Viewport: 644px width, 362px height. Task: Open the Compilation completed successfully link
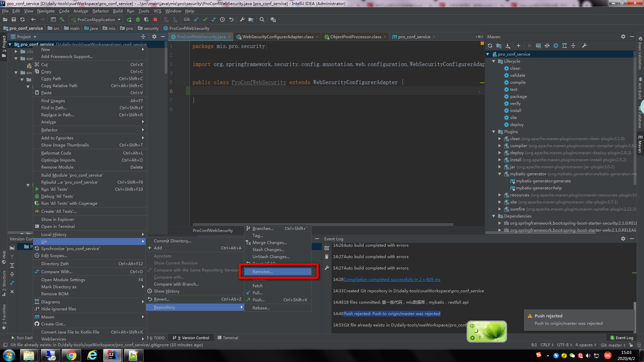(x=392, y=279)
